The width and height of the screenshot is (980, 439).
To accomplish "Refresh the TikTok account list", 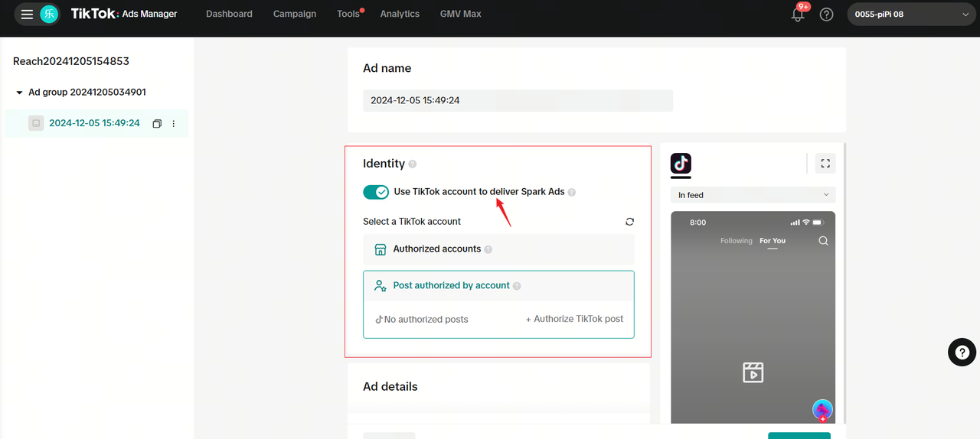I will (x=629, y=222).
